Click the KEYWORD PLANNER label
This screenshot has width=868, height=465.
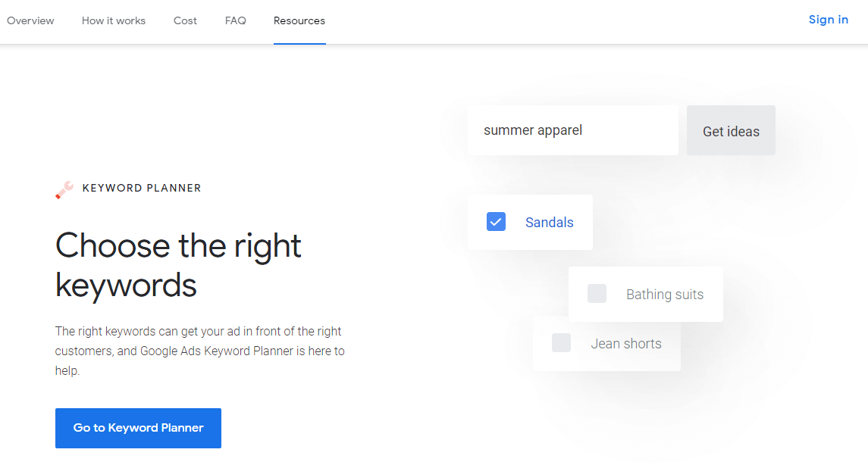tap(142, 188)
